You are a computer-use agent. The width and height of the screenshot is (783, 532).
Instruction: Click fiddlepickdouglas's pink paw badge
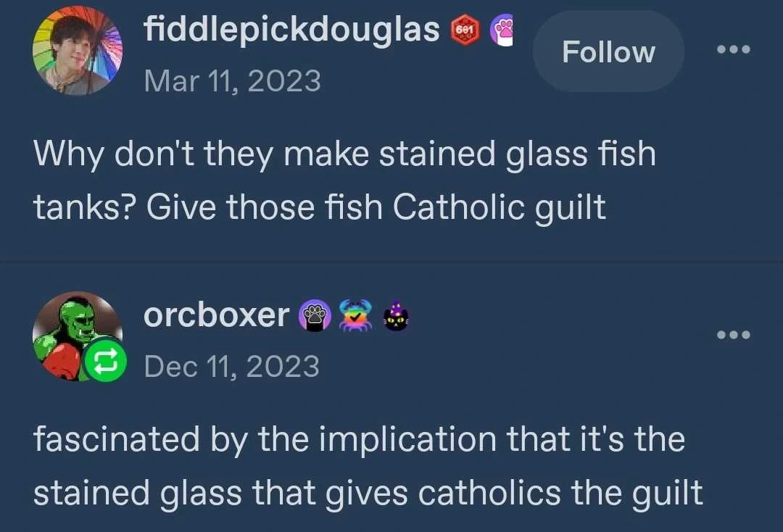(502, 31)
